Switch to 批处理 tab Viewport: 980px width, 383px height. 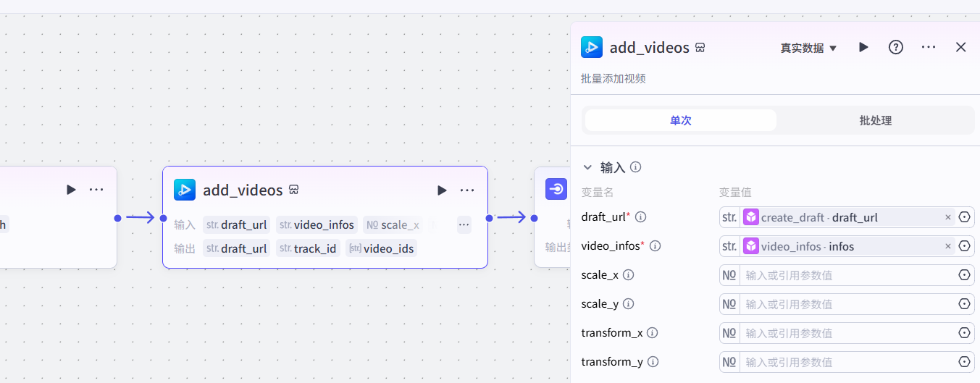[875, 120]
